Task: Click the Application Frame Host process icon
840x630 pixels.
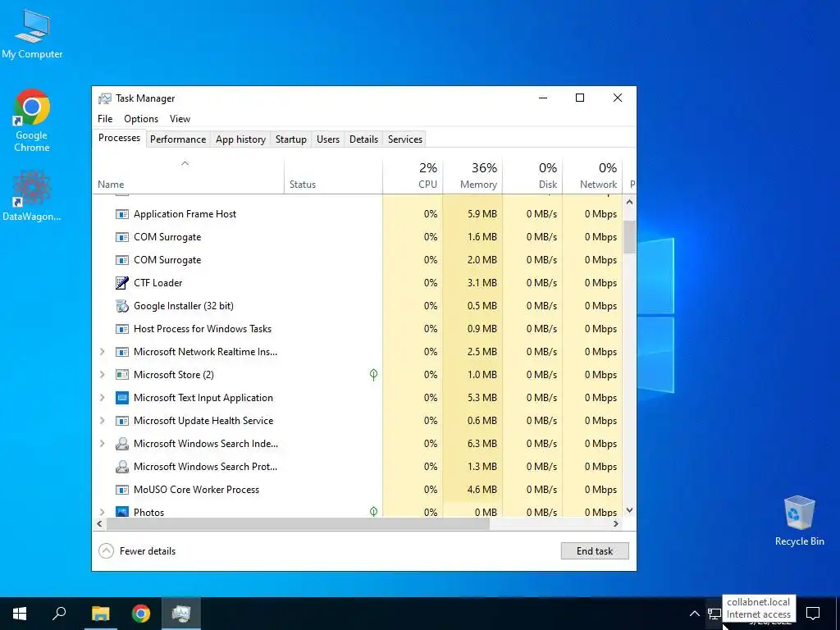Action: click(x=122, y=214)
